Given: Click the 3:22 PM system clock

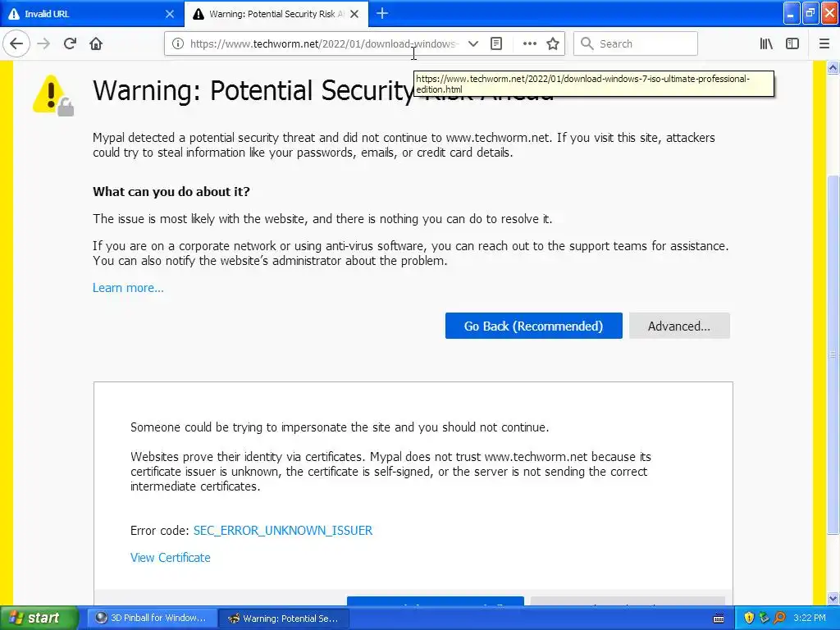Looking at the screenshot, I should pos(809,618).
